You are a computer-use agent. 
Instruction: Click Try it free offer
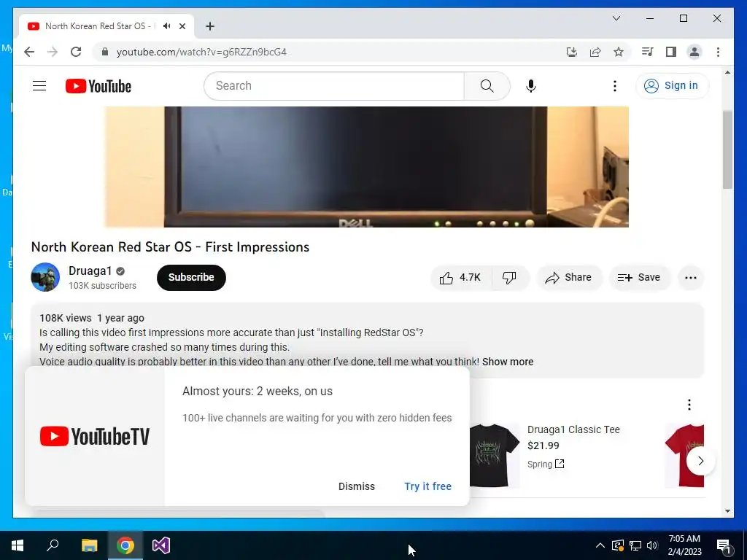pos(427,486)
